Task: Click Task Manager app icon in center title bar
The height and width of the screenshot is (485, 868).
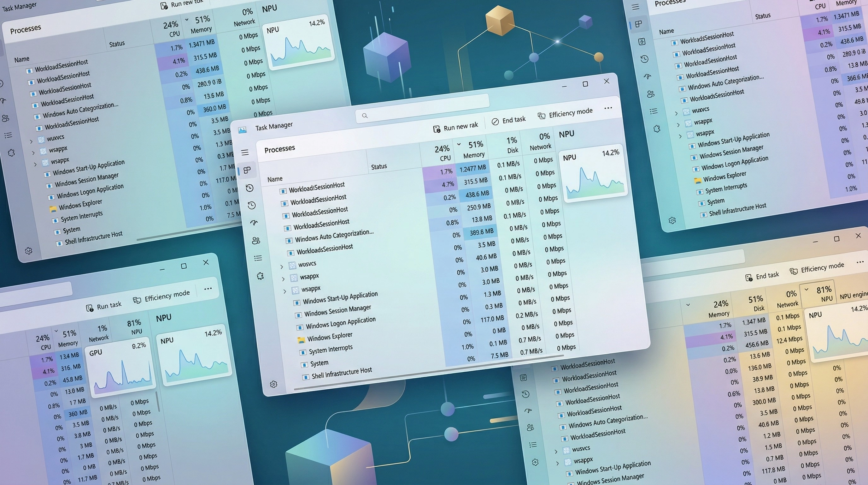Action: [x=242, y=130]
